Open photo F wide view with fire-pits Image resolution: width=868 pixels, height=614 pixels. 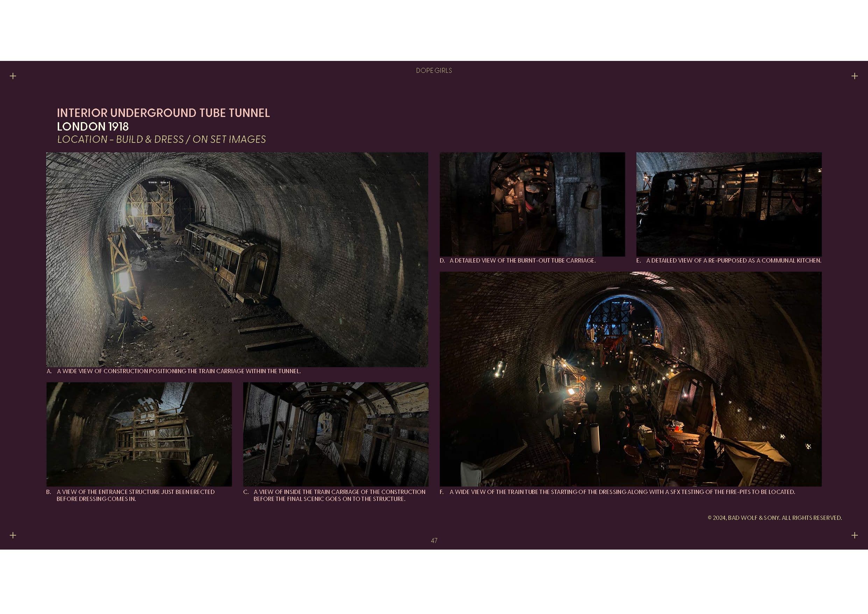(630, 379)
